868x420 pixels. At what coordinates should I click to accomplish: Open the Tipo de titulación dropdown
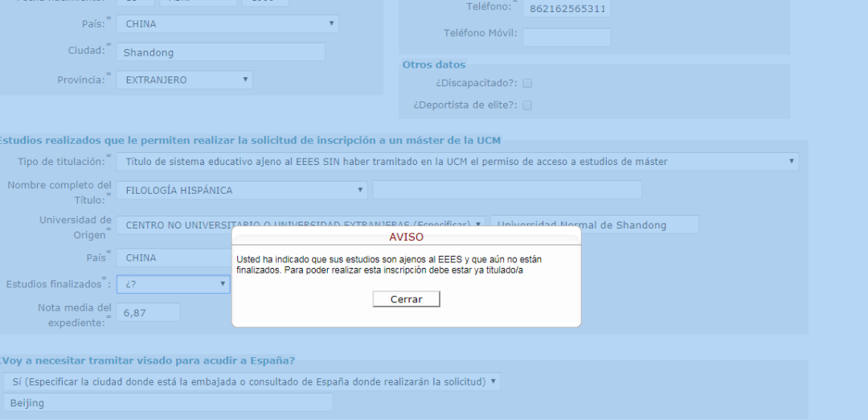click(457, 162)
